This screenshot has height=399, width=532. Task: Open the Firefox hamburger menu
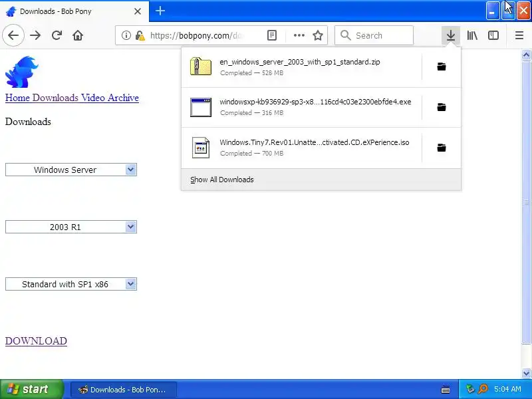point(519,35)
